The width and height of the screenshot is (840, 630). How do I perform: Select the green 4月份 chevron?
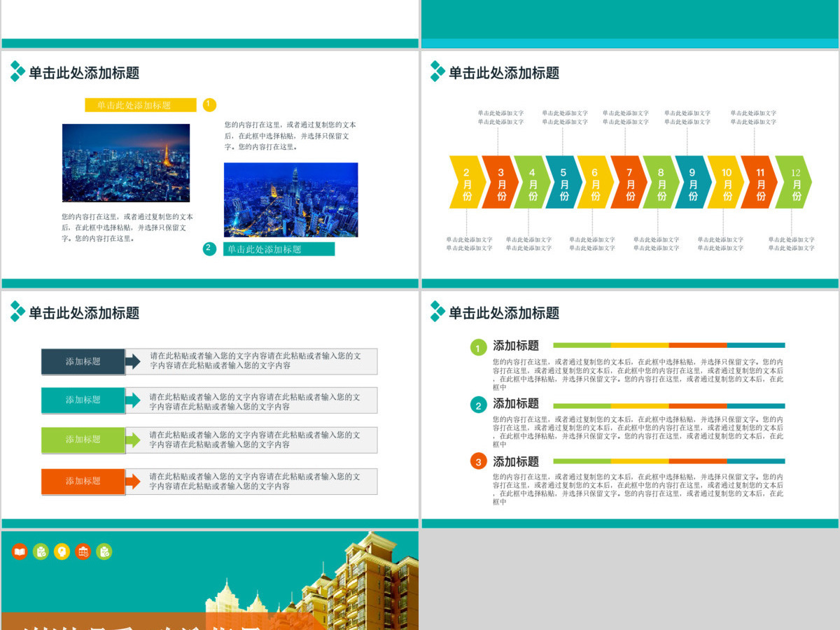pos(532,182)
